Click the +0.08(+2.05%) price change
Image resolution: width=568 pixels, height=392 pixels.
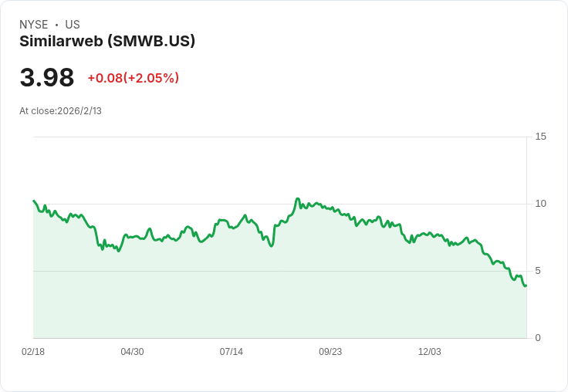[x=133, y=78]
